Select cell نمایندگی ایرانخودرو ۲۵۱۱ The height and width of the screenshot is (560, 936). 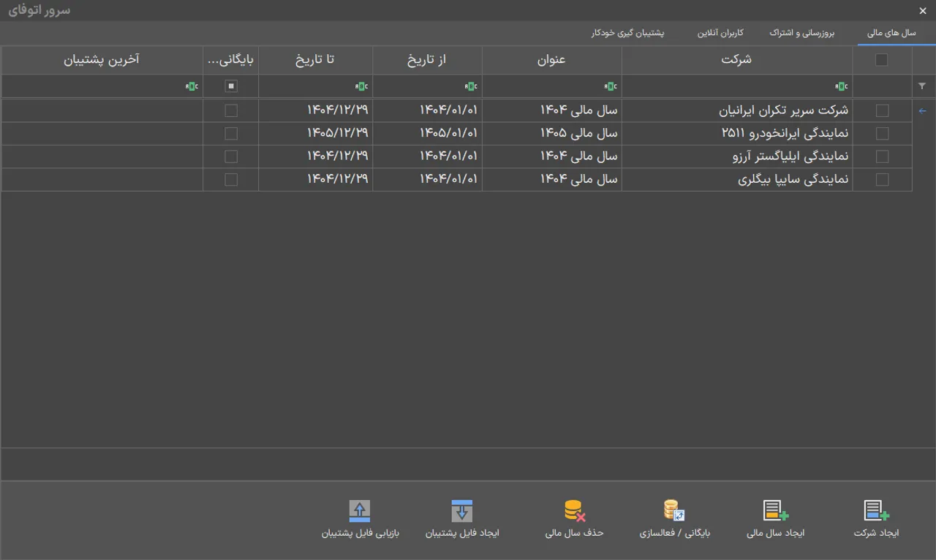pos(737,134)
